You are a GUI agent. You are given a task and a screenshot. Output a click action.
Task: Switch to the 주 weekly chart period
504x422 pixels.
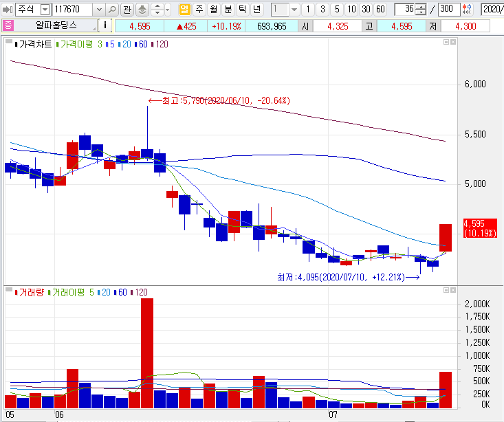199,10
